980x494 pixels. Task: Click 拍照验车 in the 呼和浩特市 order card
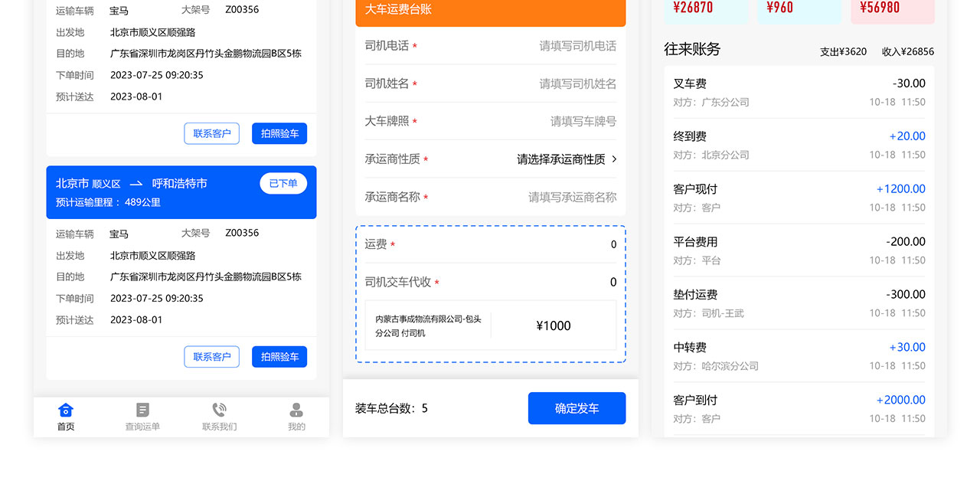pos(279,357)
